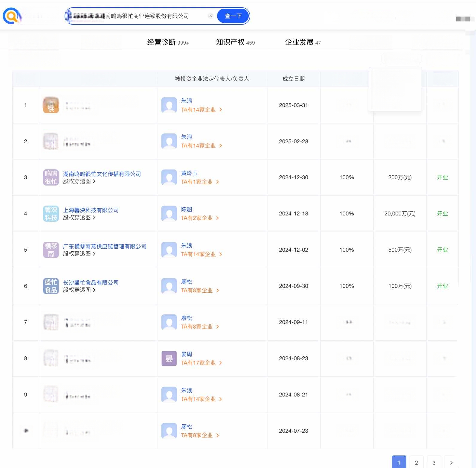Screen dimensions: 476x468
Task: Click 廖松 avatar in the 2024-09-30 row
Action: (169, 286)
